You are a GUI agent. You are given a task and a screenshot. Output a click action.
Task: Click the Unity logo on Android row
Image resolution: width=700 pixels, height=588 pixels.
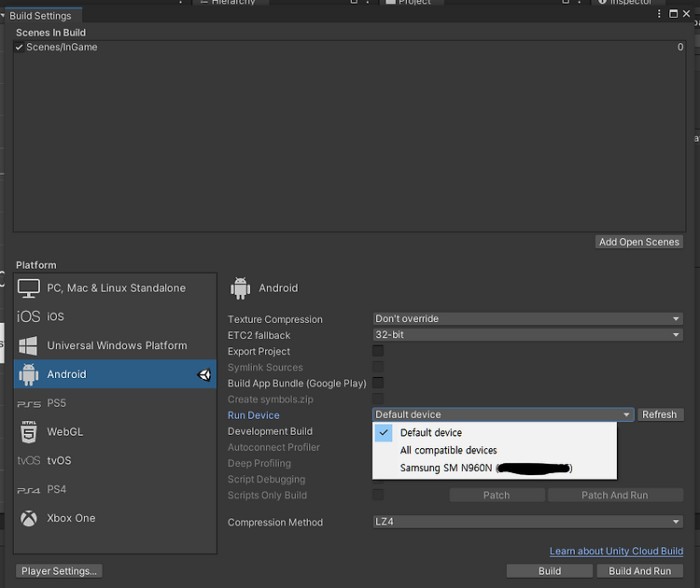(x=204, y=374)
